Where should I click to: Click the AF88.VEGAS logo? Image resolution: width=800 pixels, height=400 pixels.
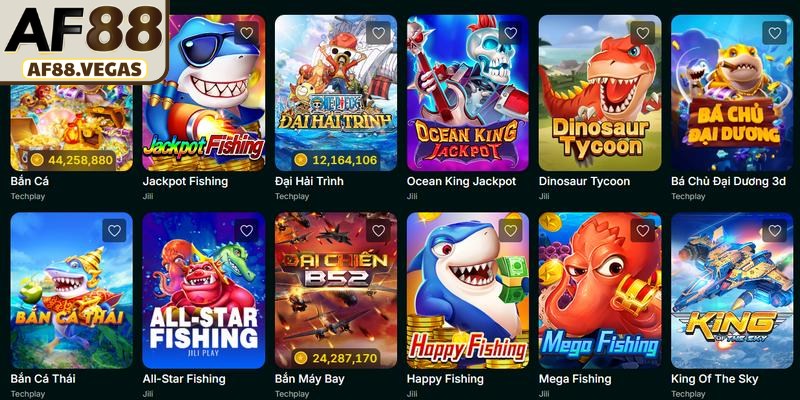pos(84,41)
